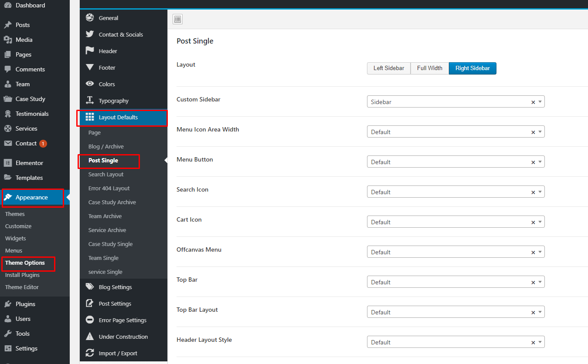Open the Themes submenu link
The image size is (588, 364).
click(15, 214)
